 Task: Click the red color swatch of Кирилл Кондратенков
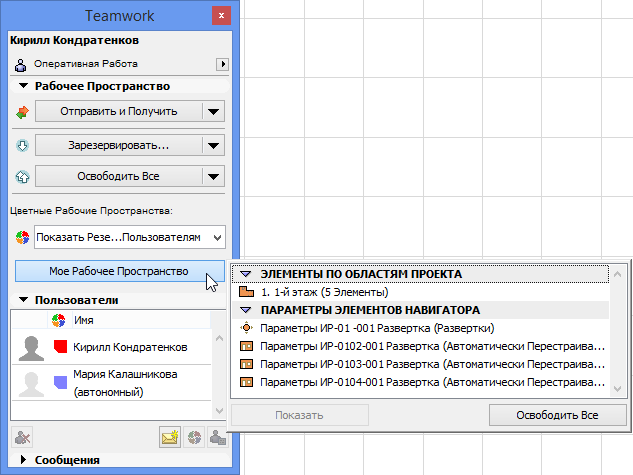[61, 347]
